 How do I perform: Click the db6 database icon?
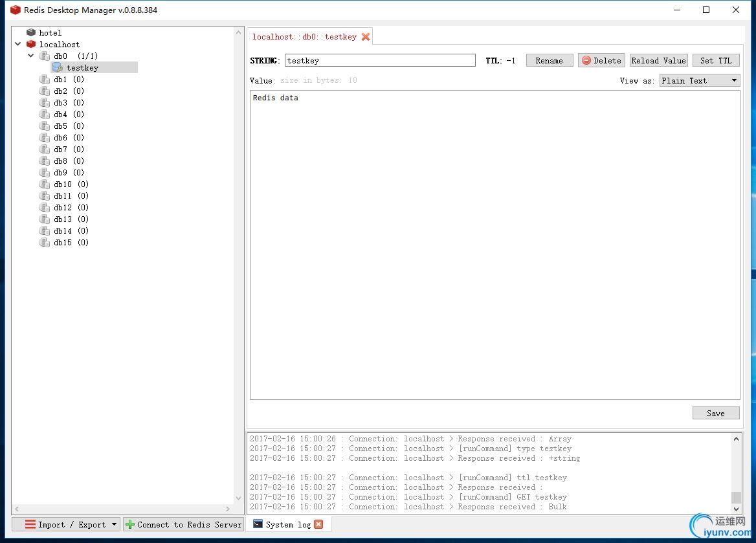[45, 137]
